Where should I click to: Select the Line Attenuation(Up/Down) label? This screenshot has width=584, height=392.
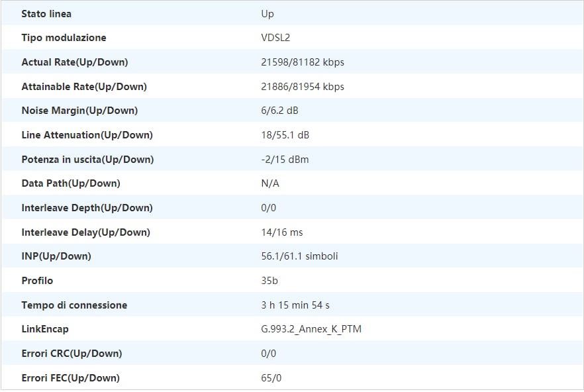[x=87, y=135]
